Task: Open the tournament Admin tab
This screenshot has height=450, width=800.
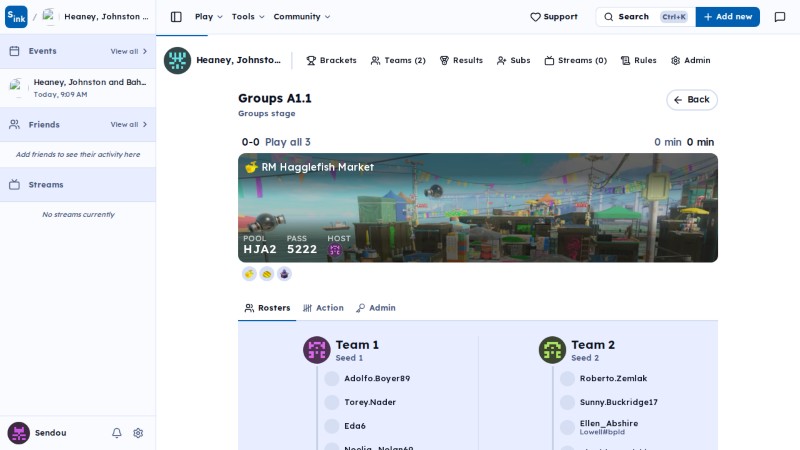Action: click(691, 60)
